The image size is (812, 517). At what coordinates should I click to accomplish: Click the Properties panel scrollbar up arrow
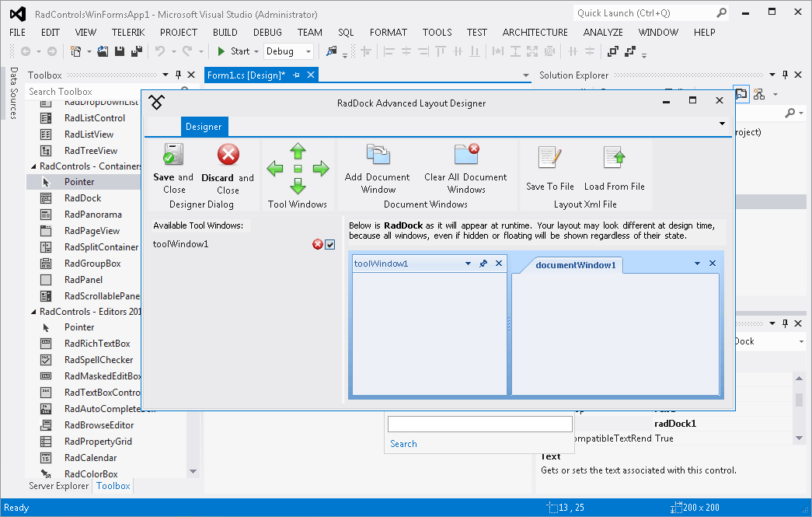799,379
